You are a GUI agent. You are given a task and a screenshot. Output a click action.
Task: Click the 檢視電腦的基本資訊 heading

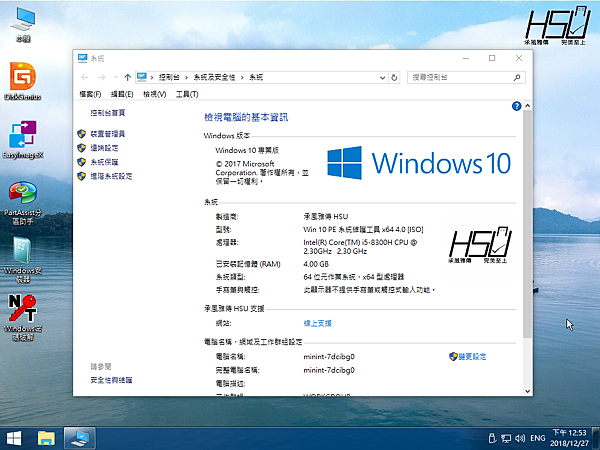click(x=246, y=117)
